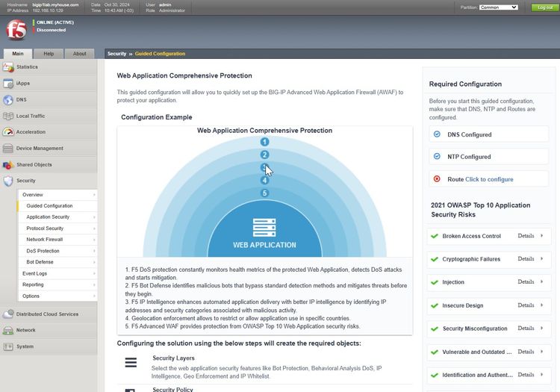
Task: Click the Disconnected status text
Action: [51, 30]
